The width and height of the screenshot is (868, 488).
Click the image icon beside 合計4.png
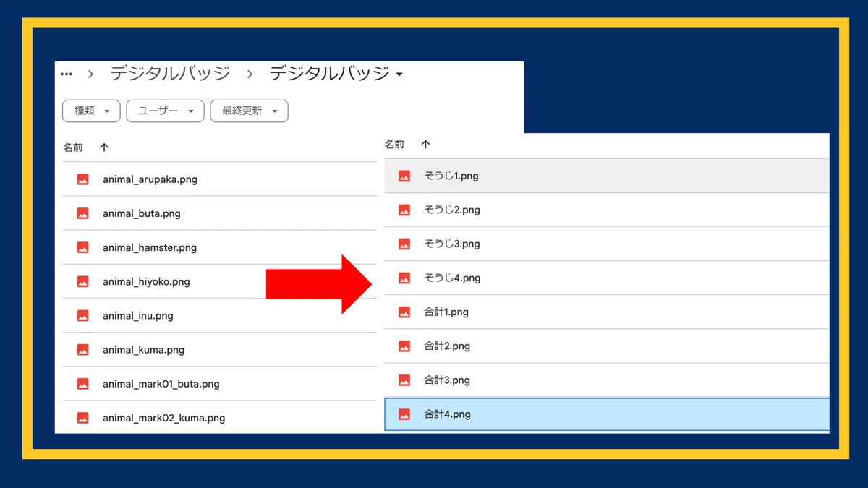pyautogui.click(x=404, y=414)
